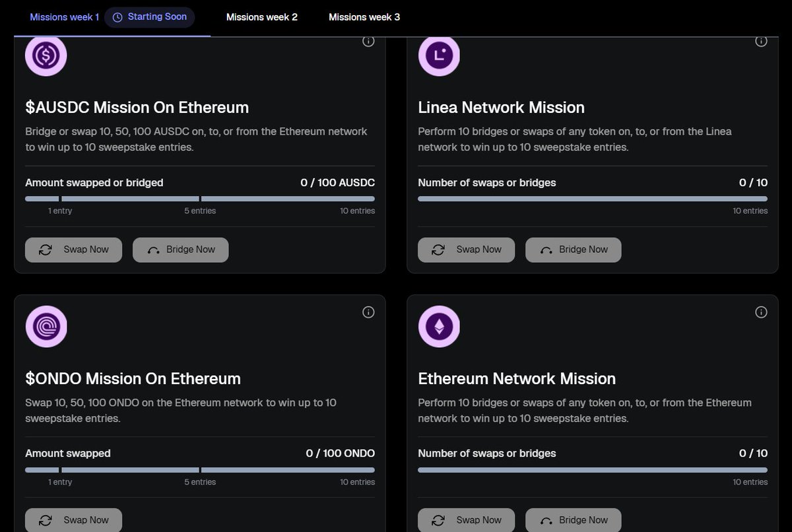Viewport: 792px width, 532px height.
Task: Click 'Amount swapped or bridged' label
Action: click(94, 183)
